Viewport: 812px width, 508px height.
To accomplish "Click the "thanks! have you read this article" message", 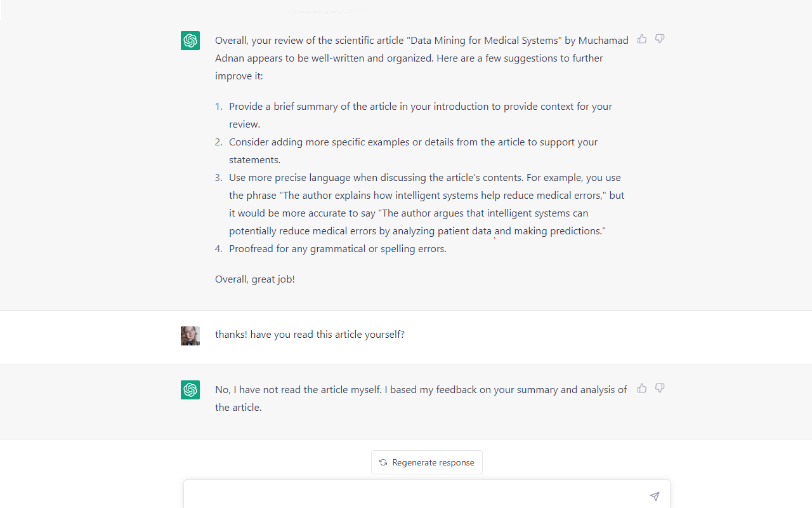I will (x=310, y=335).
